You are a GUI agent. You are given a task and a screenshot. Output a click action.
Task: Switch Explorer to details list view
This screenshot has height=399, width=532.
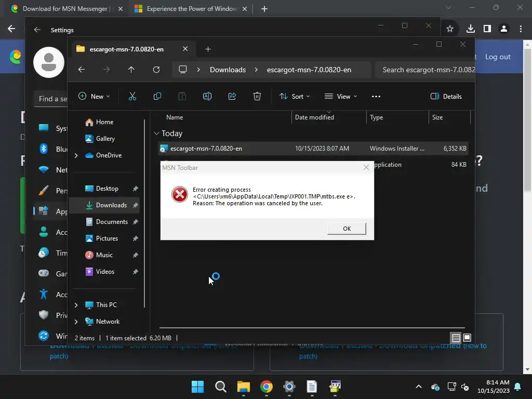[x=456, y=338]
